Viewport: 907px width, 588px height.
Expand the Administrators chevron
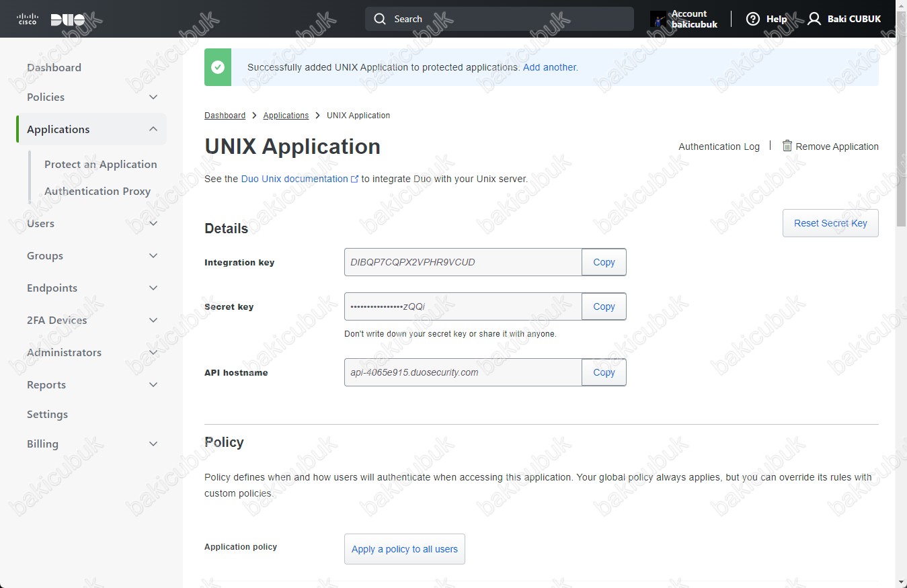(153, 353)
